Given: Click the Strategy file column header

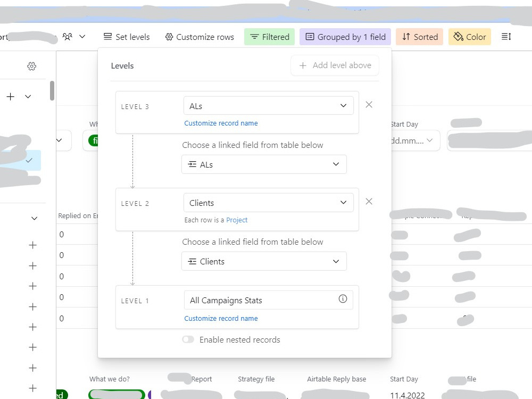Looking at the screenshot, I should coord(256,379).
